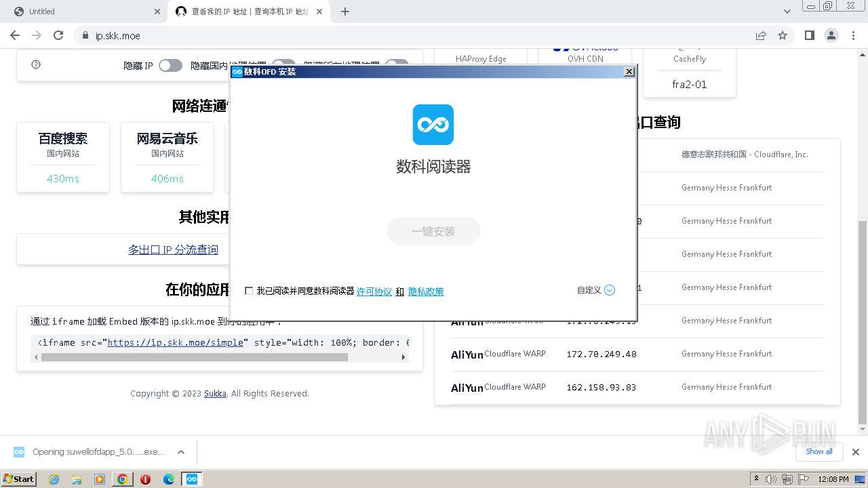
Task: Open the Windows Start menu
Action: pos(19,479)
